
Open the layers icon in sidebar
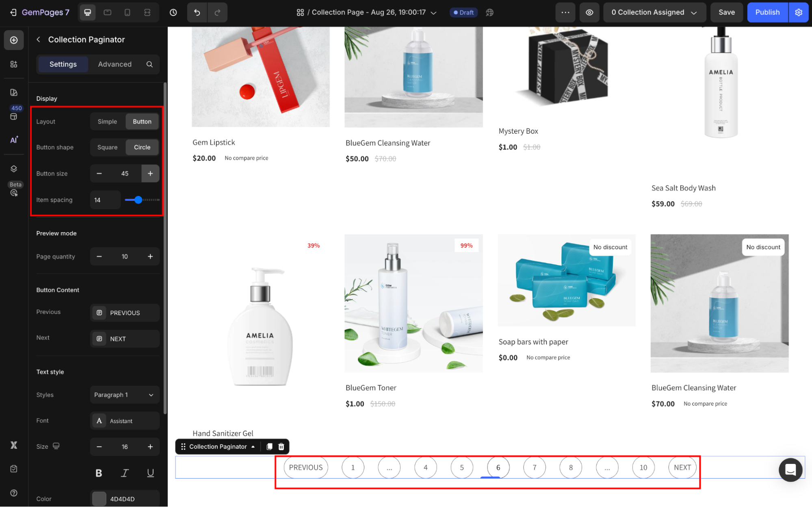(x=14, y=169)
